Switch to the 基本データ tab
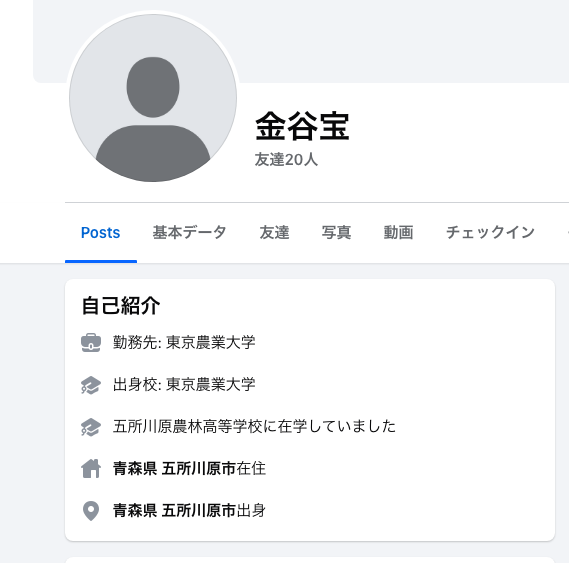 click(x=189, y=233)
